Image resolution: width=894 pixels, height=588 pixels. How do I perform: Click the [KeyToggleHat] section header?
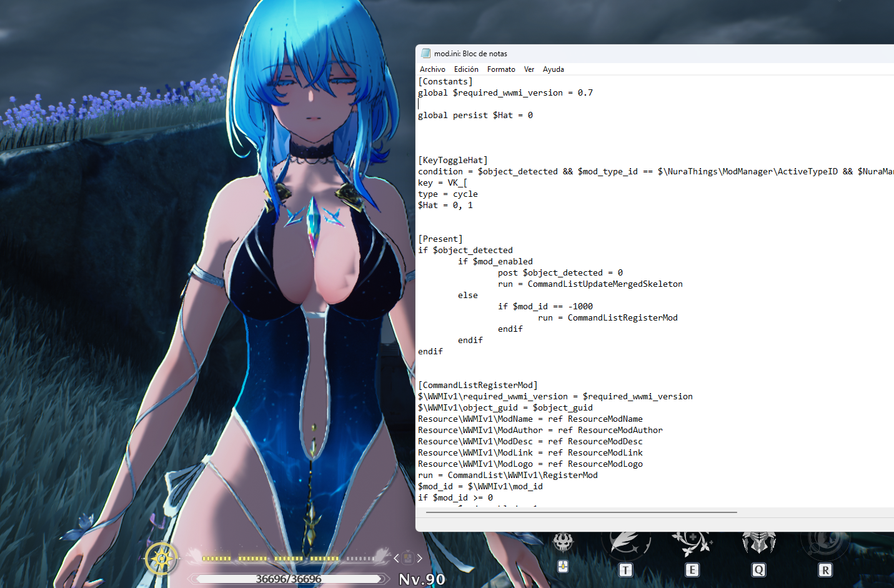(453, 161)
